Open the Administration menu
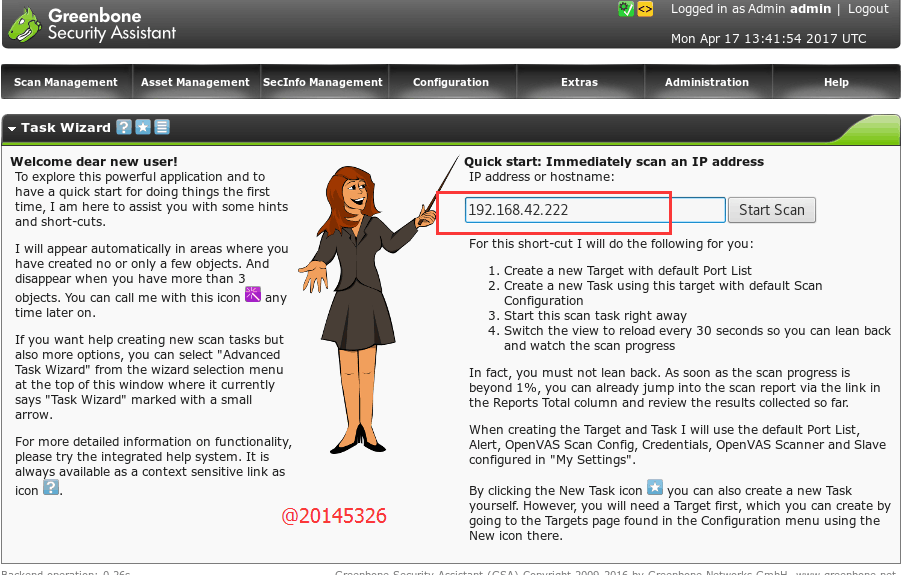 pos(707,82)
